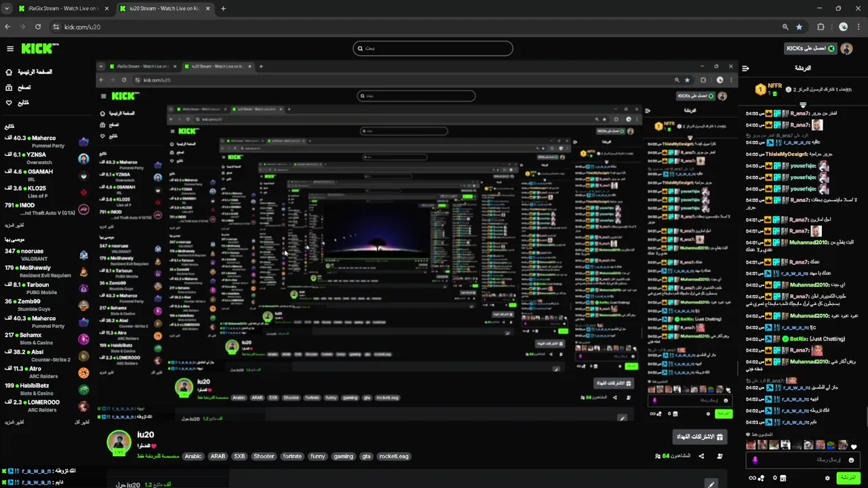Click the heart icon beside chat emotes row

click(854, 446)
